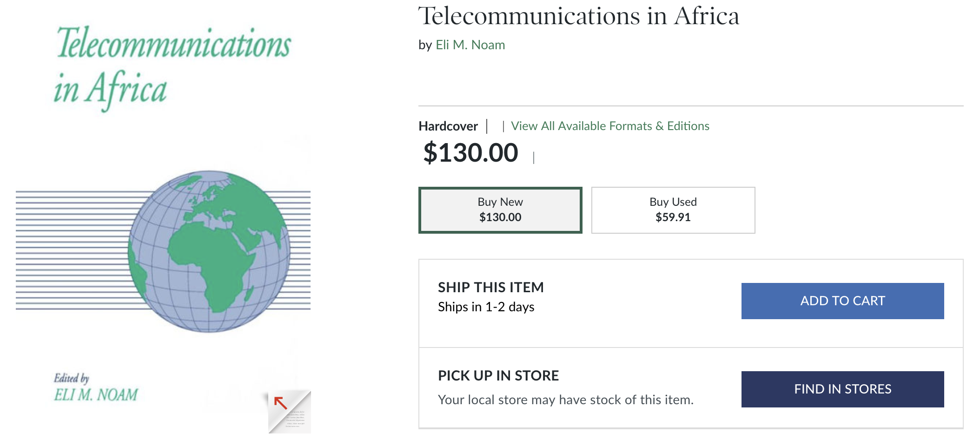The image size is (980, 446).
Task: Click the SHIP THIS ITEM heading
Action: [491, 288]
